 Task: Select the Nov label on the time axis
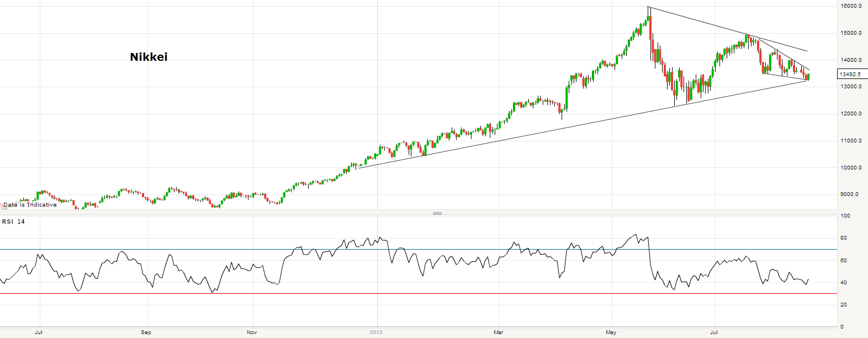[x=252, y=332]
